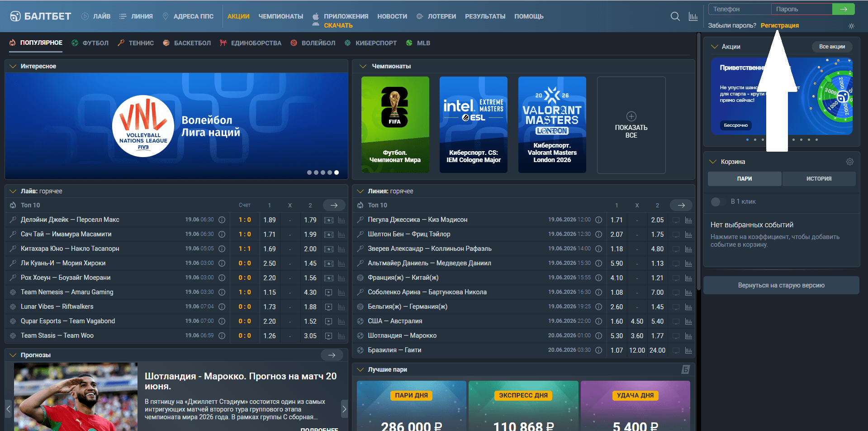
Task: Click the Б icon in Лучшие пари header
Action: coord(686,370)
